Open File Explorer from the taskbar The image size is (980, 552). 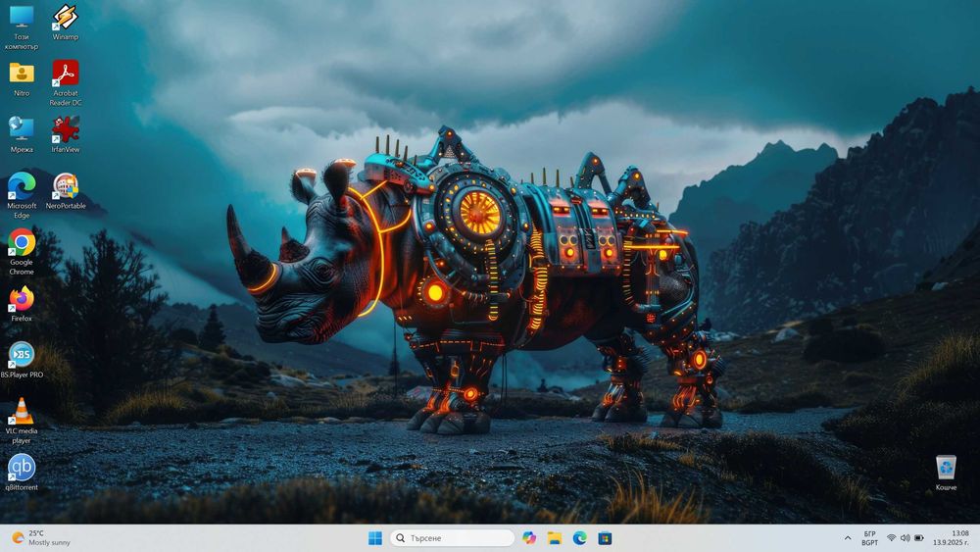(555, 538)
